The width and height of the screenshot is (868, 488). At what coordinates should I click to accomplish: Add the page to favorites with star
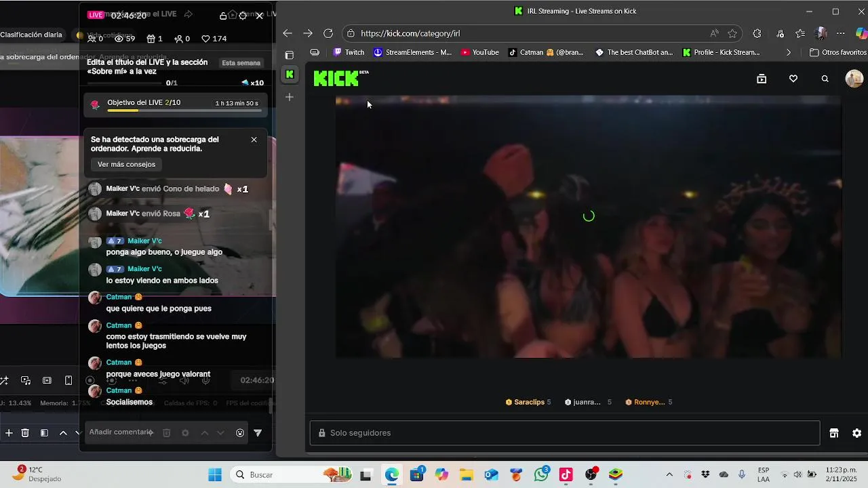point(732,33)
